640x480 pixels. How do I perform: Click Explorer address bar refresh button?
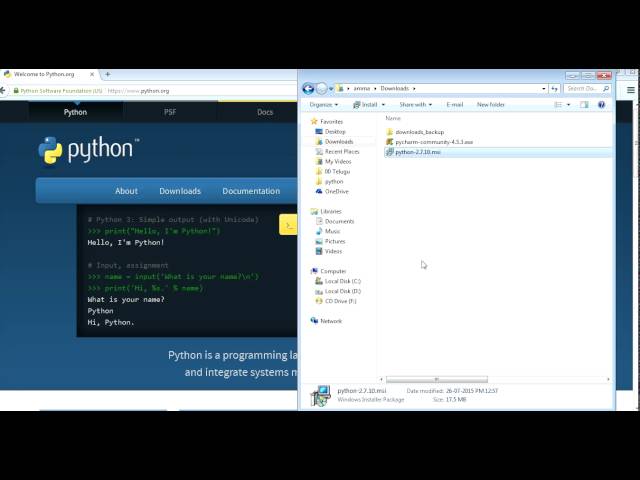click(554, 89)
